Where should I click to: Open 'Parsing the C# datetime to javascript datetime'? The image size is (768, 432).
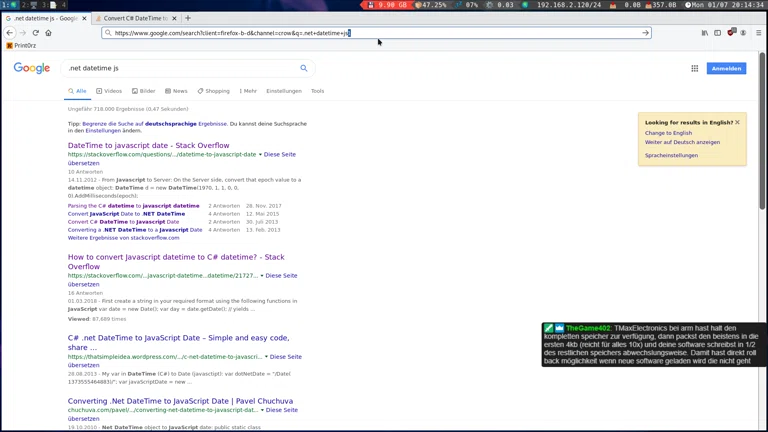coord(133,206)
